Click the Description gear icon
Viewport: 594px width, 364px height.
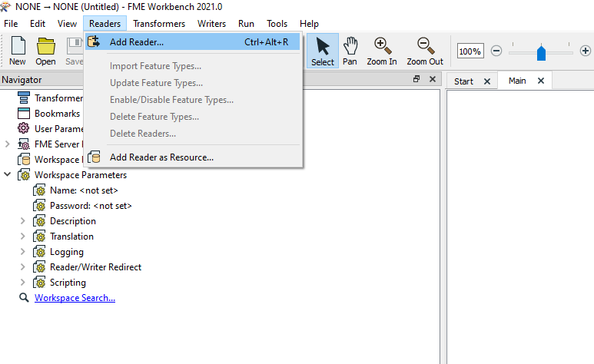pyautogui.click(x=39, y=221)
